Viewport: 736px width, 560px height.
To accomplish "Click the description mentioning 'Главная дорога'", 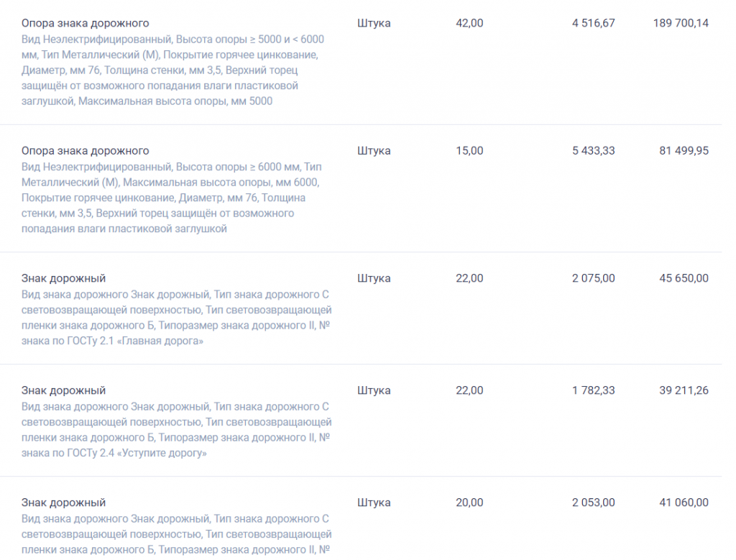I will pos(177,318).
